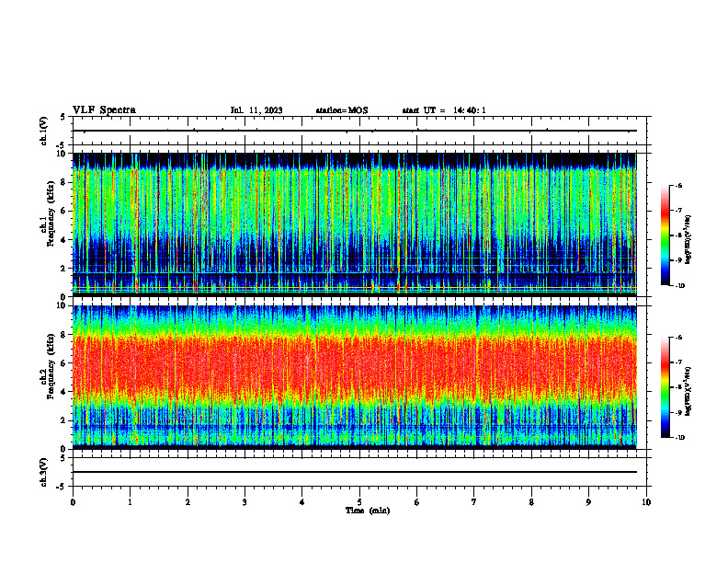Click the time axis tick label "10"
This screenshot has width=728, height=563.
646,502
